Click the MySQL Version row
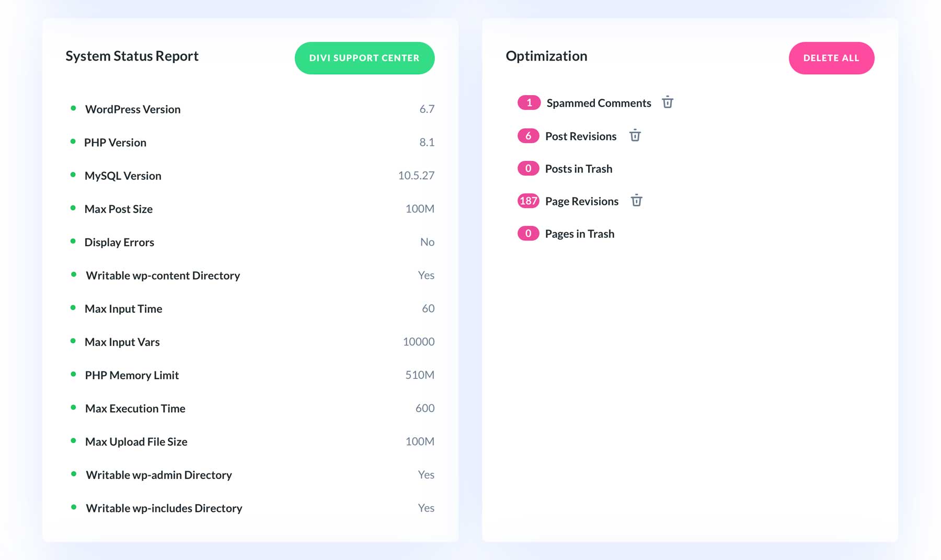 tap(123, 176)
